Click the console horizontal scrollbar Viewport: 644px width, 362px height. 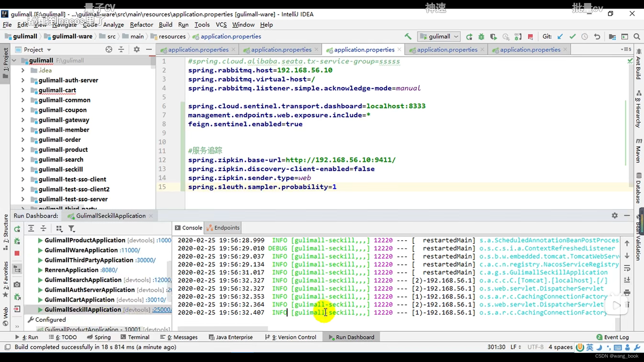[223, 329]
